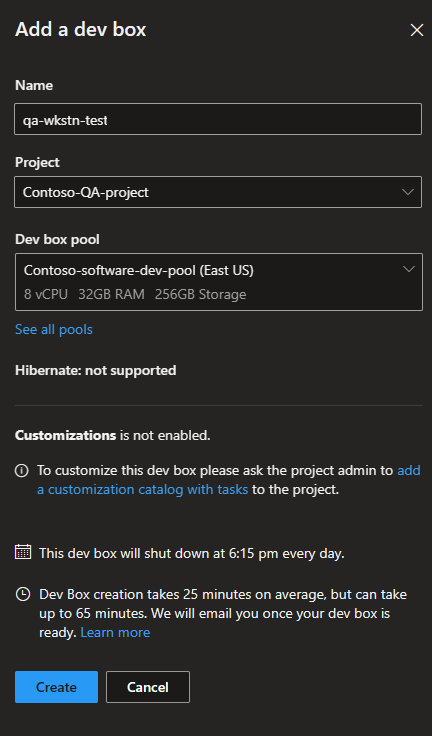Open the Contoso-software-dev-pool (East US) selection
This screenshot has width=432, height=736.
click(x=218, y=282)
